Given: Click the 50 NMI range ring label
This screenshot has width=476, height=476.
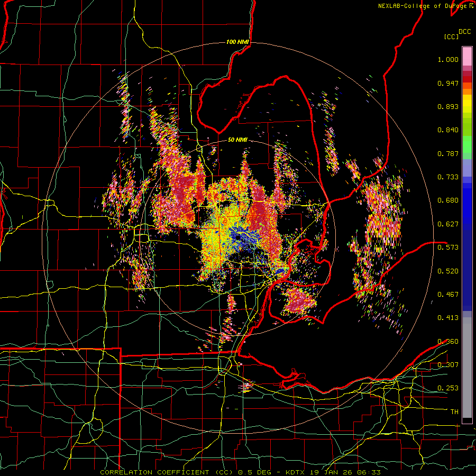Looking at the screenshot, I should tap(237, 140).
